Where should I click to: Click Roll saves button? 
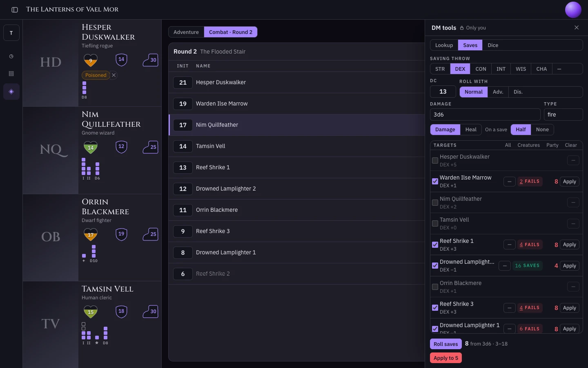click(446, 344)
